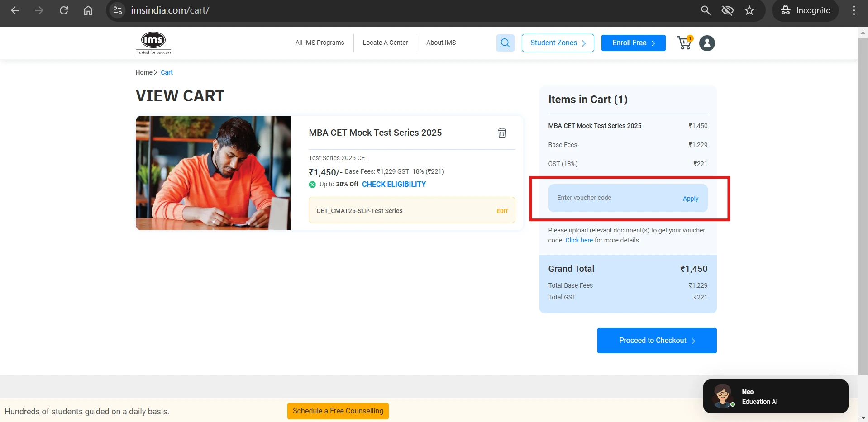Reload the page with browser refresh
Viewport: 868px width, 422px height.
click(64, 10)
